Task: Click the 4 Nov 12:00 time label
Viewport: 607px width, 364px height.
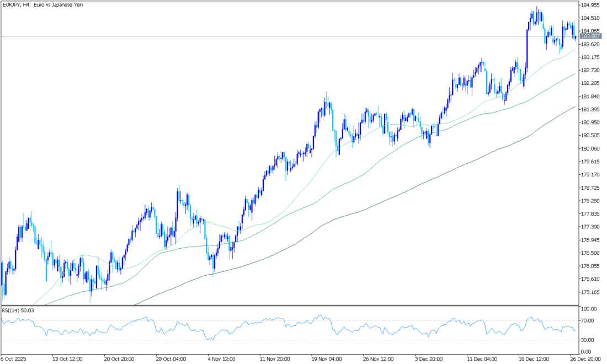Action: 222,358
